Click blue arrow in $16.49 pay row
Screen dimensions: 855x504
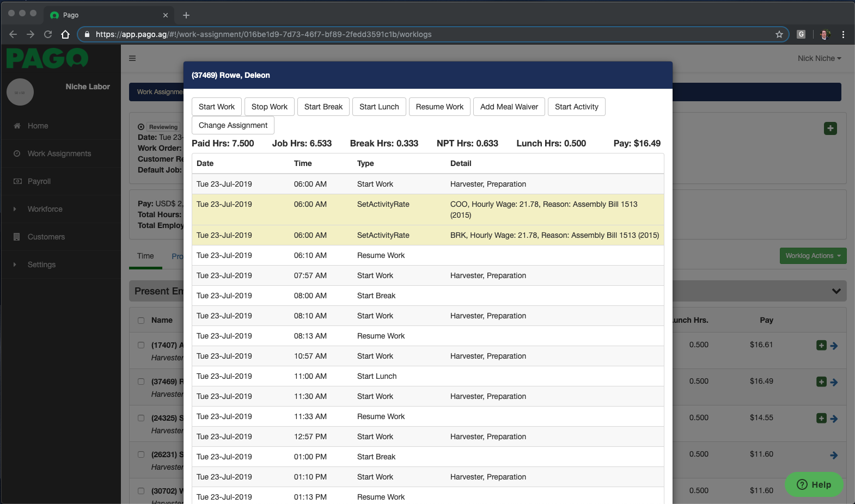tap(834, 382)
